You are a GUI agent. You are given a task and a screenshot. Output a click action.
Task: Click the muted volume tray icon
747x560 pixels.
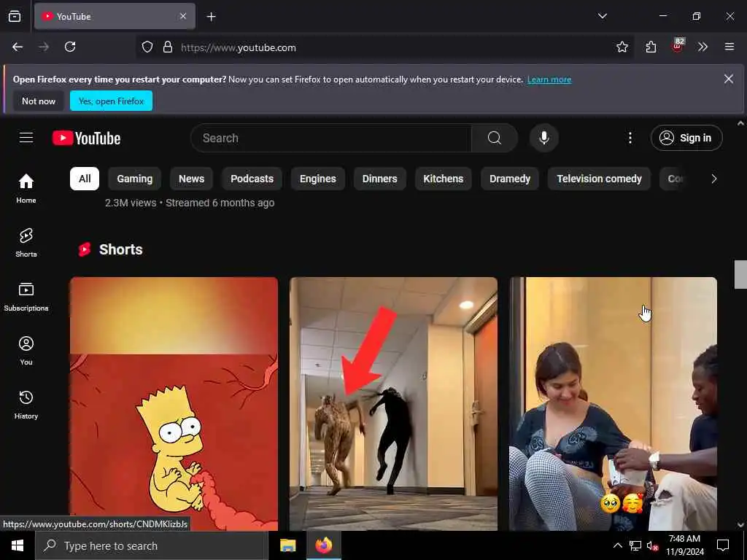652,545
